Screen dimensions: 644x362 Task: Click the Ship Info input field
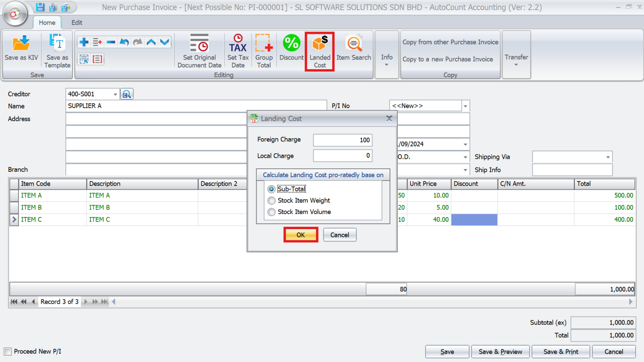point(572,170)
